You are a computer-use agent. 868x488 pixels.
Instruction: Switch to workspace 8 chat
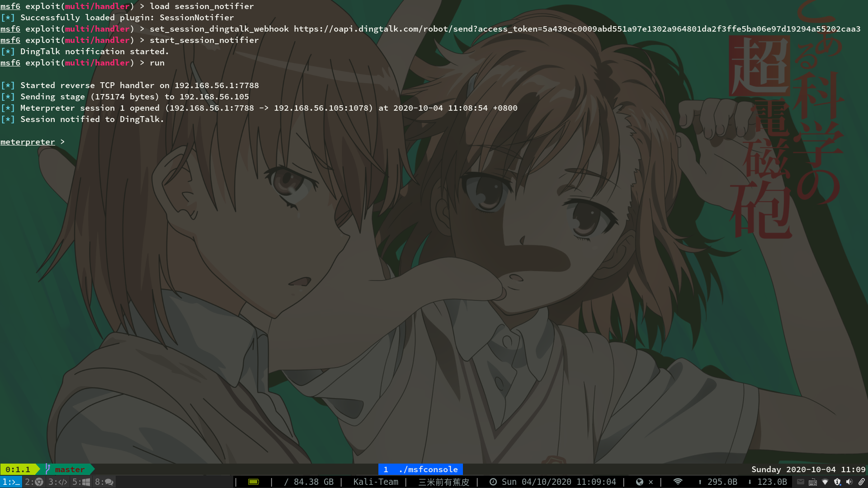click(x=104, y=482)
